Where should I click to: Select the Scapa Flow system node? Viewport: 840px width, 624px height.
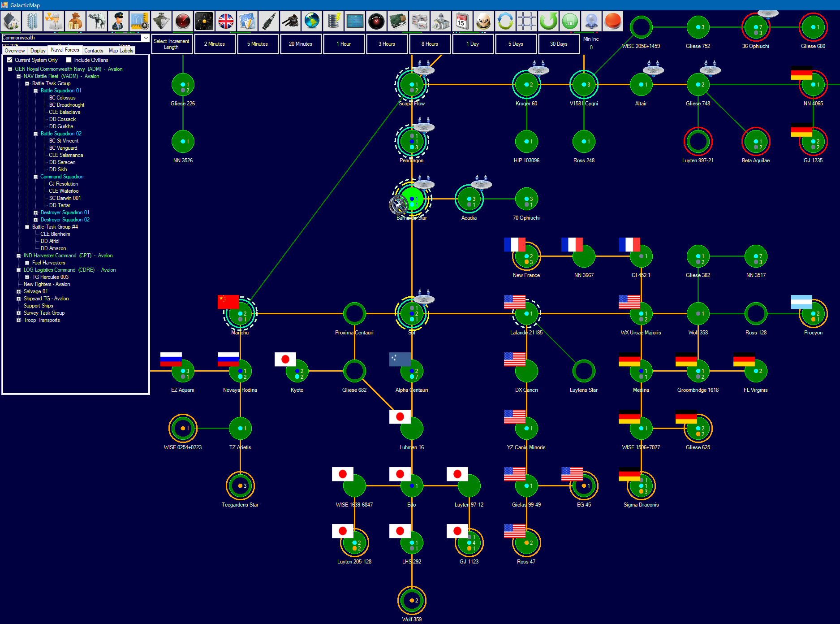[412, 84]
